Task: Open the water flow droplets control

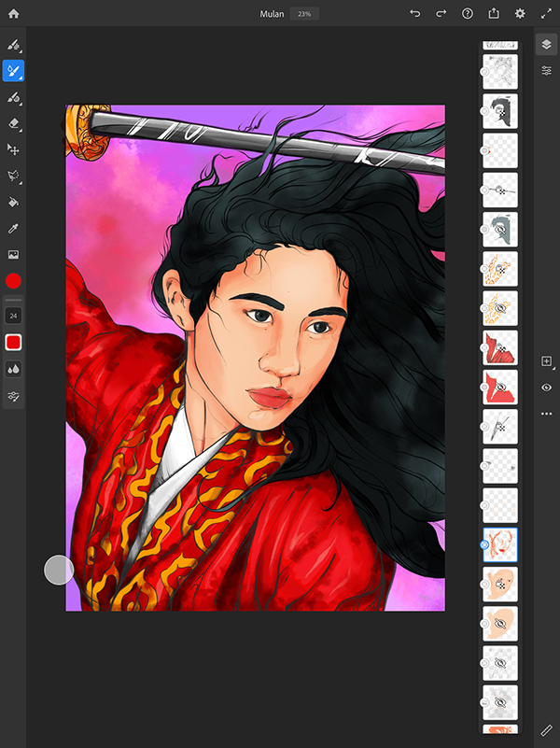Action: (13, 369)
